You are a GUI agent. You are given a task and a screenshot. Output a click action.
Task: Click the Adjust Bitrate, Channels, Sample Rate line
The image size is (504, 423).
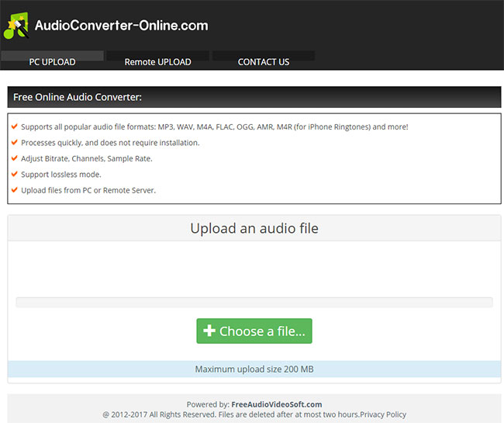(87, 158)
